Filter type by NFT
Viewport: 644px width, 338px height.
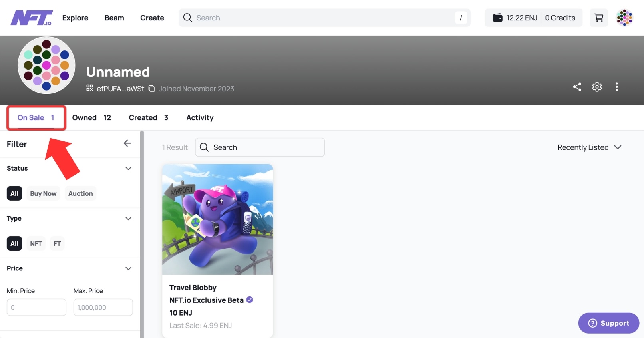pos(36,243)
